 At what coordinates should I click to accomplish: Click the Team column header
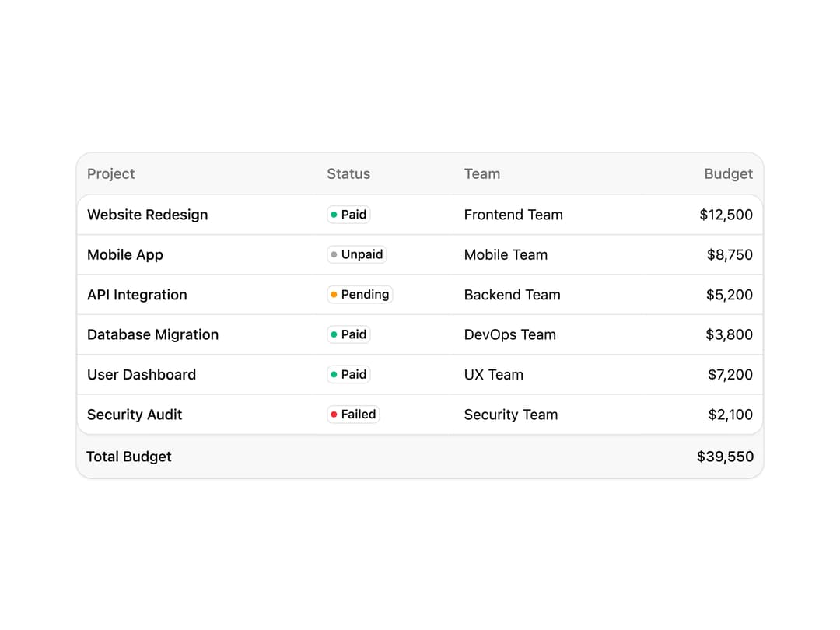481,173
